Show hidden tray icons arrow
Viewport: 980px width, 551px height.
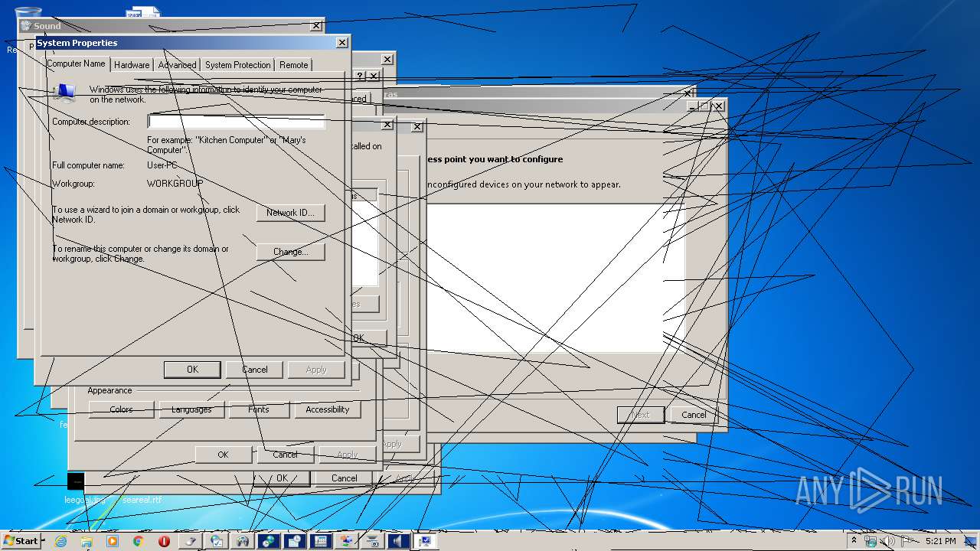click(854, 541)
